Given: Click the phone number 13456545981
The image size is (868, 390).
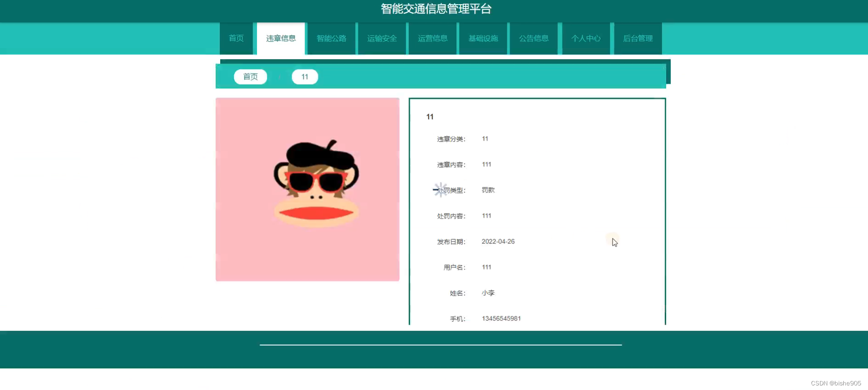Looking at the screenshot, I should coord(501,319).
